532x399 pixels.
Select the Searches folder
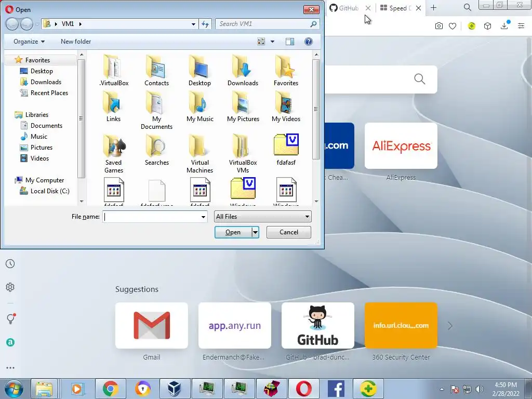click(156, 150)
